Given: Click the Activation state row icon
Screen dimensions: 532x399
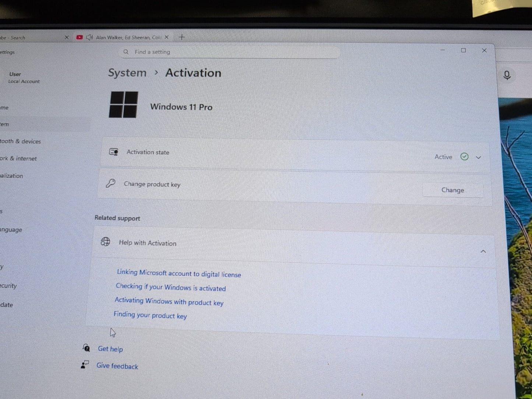Looking at the screenshot, I should (114, 152).
